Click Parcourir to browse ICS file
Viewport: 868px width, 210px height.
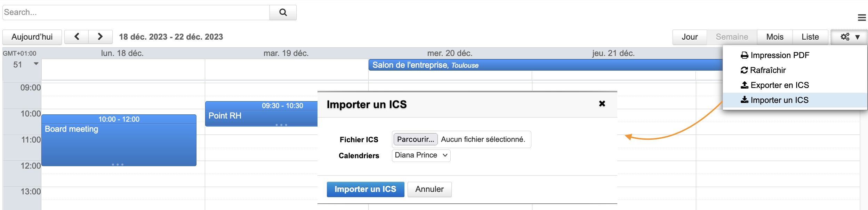pos(415,139)
